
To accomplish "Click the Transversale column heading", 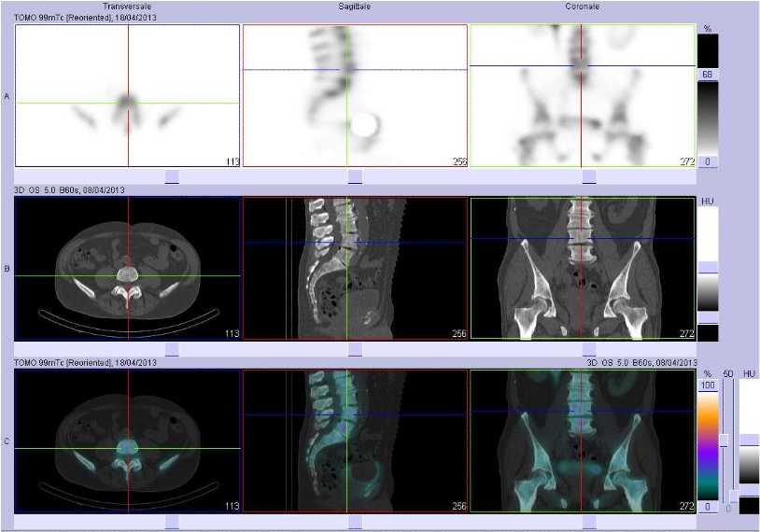I will pyautogui.click(x=127, y=7).
